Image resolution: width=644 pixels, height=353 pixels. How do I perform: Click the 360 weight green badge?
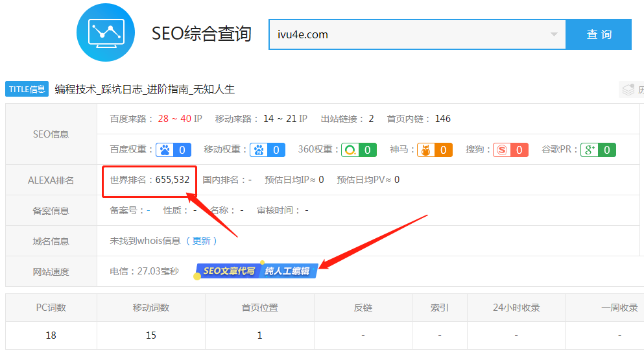[359, 150]
